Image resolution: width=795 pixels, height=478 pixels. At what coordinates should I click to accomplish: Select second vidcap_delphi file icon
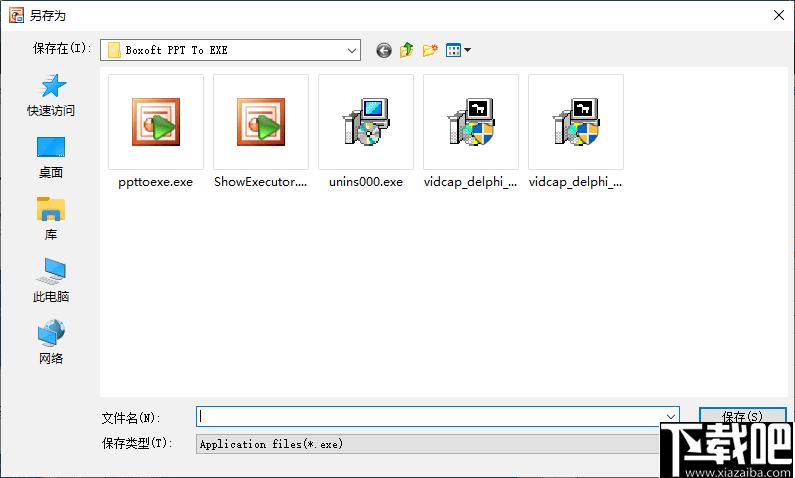[575, 122]
